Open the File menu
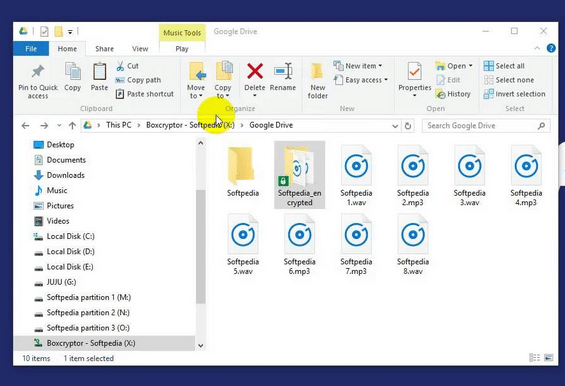The height and width of the screenshot is (386, 565). click(31, 49)
